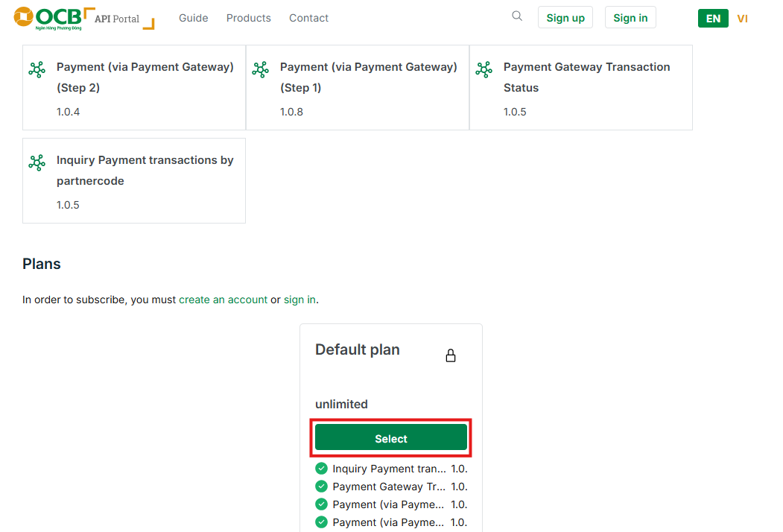Viewport: 783px width, 532px height.
Task: Click the lock icon on Default plan
Action: click(x=450, y=355)
